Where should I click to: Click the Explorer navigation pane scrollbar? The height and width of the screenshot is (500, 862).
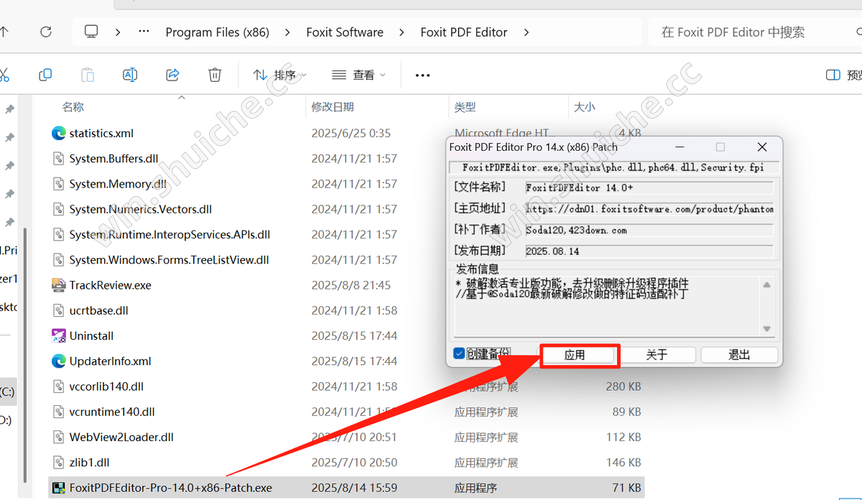[x=25, y=355]
